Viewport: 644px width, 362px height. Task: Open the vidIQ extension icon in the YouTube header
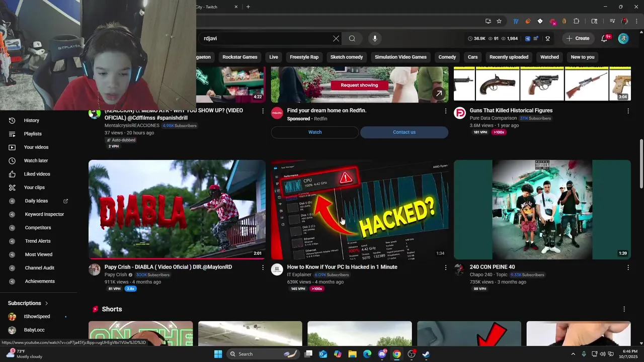528,38
